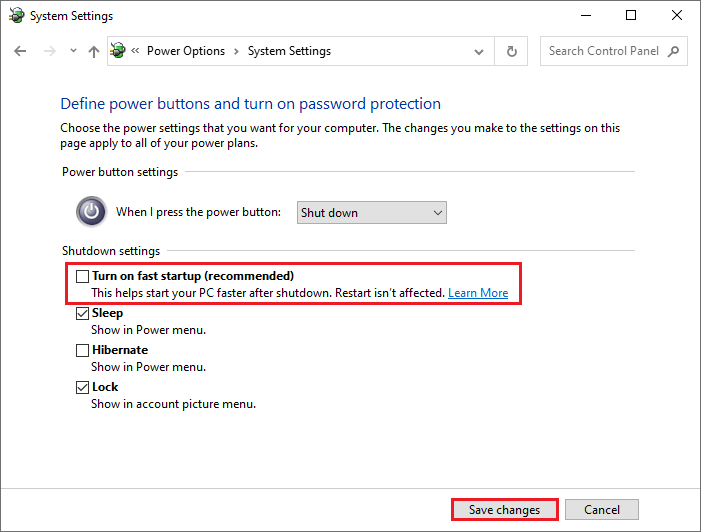Expand the arrow after Power Options breadcrumb
The height and width of the screenshot is (532, 701).
tap(236, 51)
